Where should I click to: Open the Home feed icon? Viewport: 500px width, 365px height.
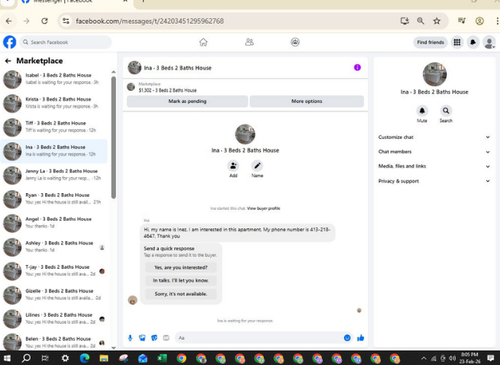[x=203, y=42]
